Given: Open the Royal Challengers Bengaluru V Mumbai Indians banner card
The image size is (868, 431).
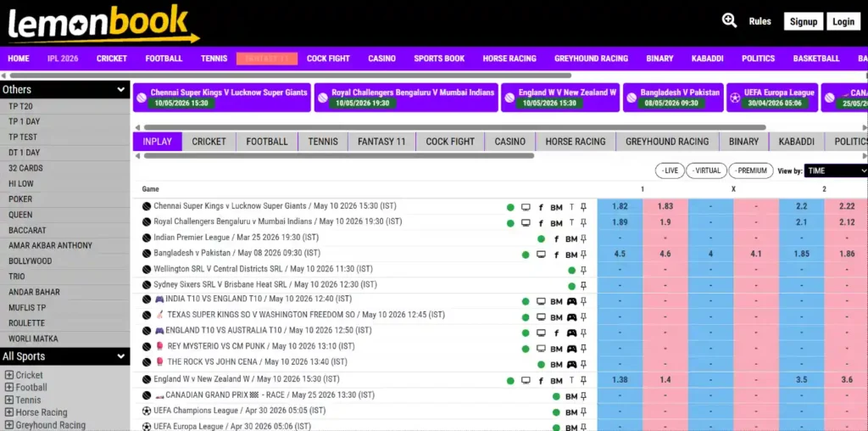Looking at the screenshot, I should pyautogui.click(x=406, y=98).
